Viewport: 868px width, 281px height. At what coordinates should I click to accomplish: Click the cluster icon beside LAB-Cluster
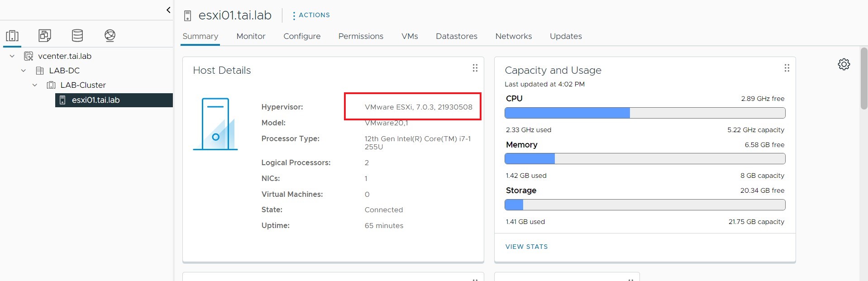click(51, 85)
